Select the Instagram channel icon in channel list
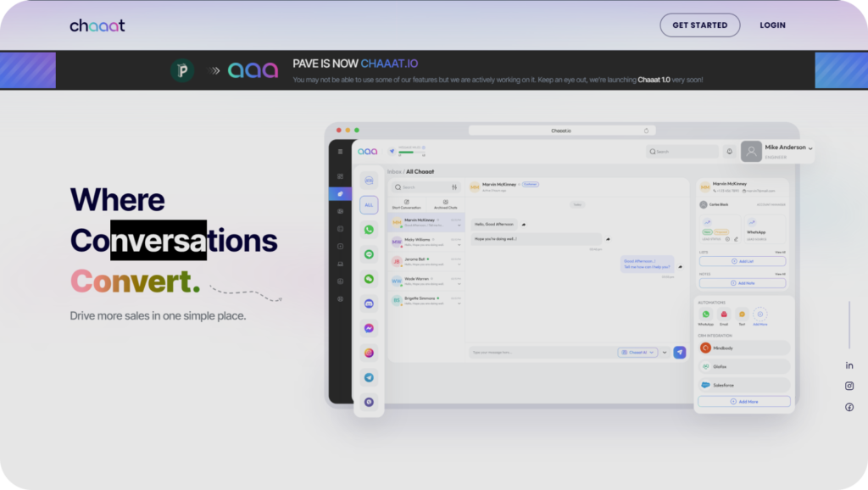 point(369,353)
